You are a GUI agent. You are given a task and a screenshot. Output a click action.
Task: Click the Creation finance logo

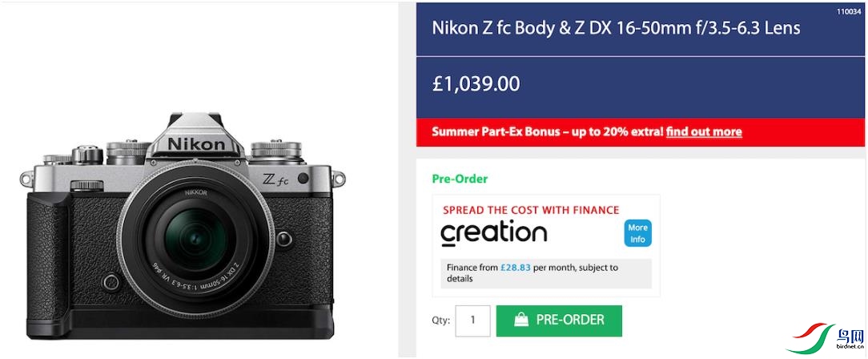tap(493, 233)
